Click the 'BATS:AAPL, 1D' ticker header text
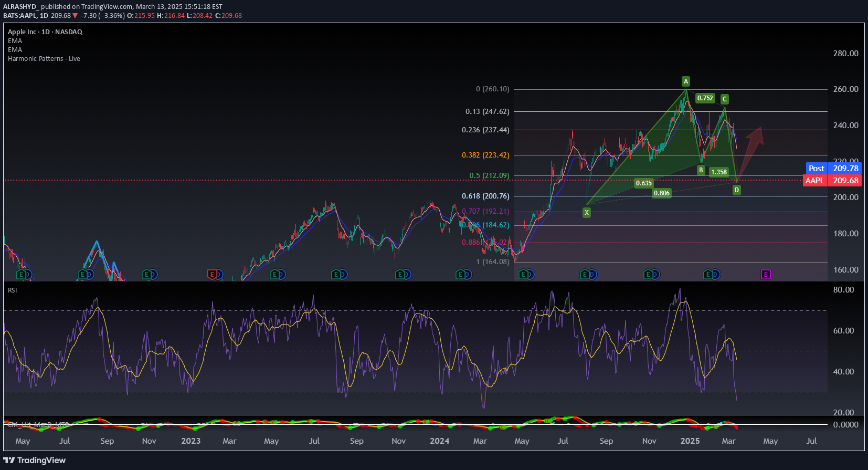The width and height of the screenshot is (868, 470). 25,16
